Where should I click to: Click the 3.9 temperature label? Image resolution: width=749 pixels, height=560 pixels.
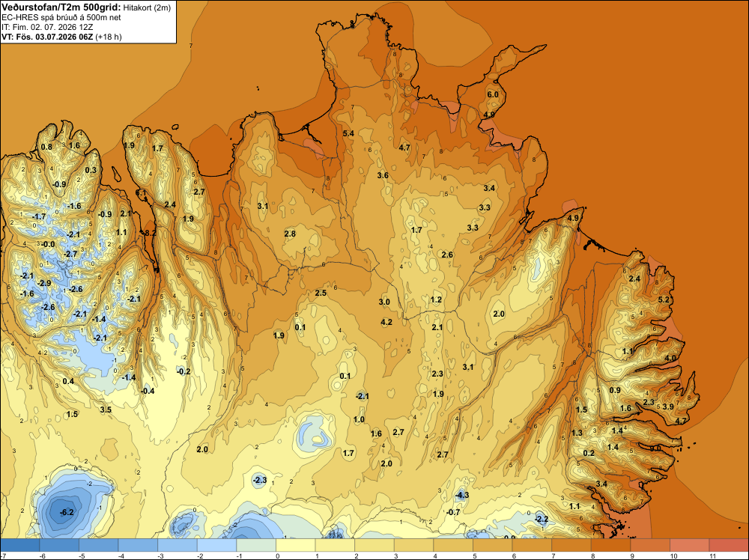point(668,407)
